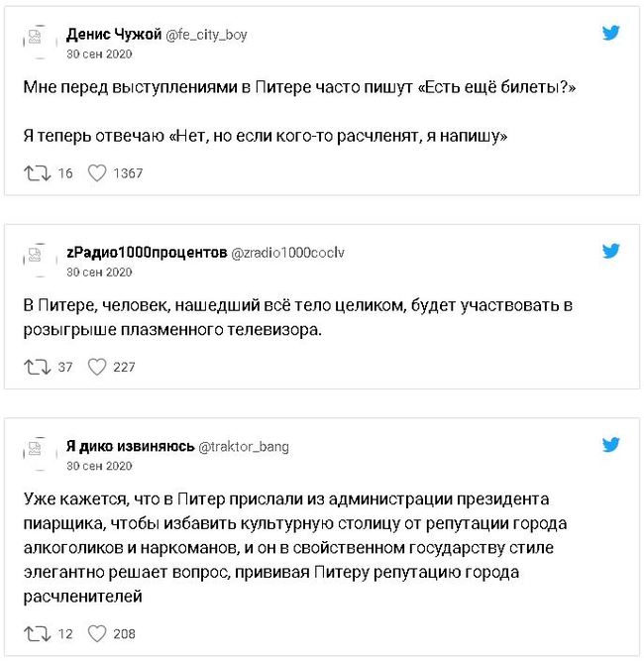Screen dimensions: 644x661
Task: Like the tweet with 1367 likes
Action: [x=97, y=173]
